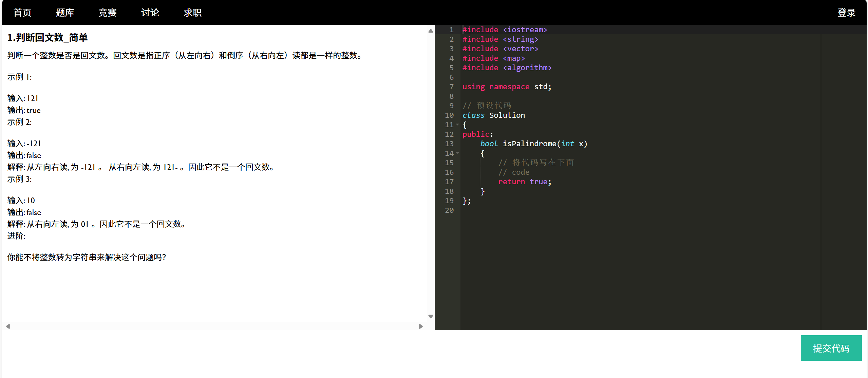Collapse code fold arrow at line 14
The height and width of the screenshot is (378, 868).
pos(457,153)
